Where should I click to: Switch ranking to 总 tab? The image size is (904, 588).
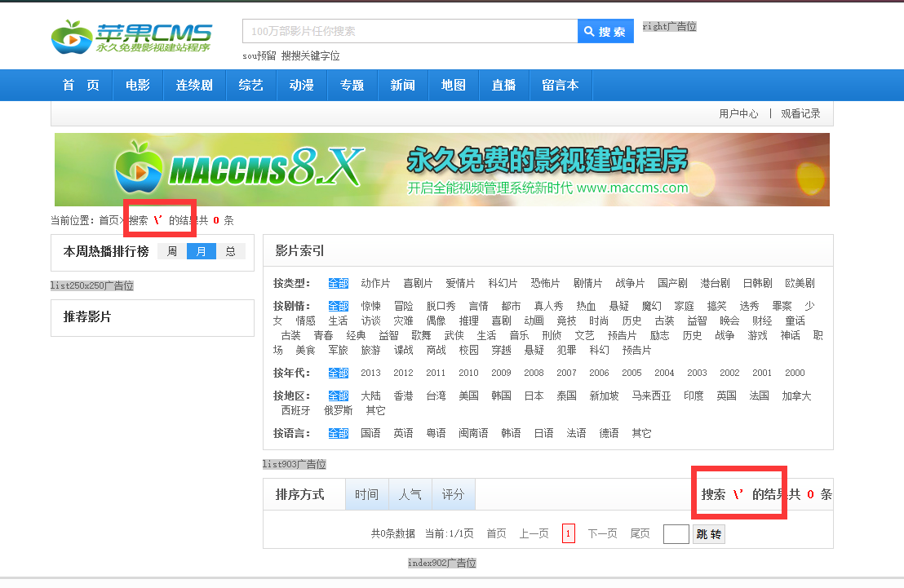(x=231, y=251)
